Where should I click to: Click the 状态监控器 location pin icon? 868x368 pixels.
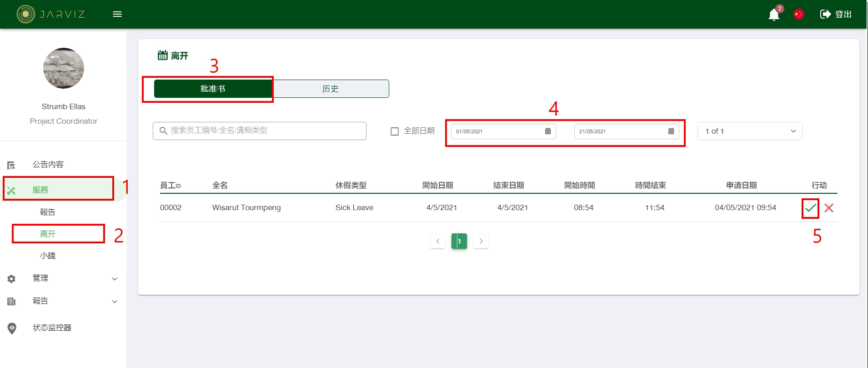12,328
